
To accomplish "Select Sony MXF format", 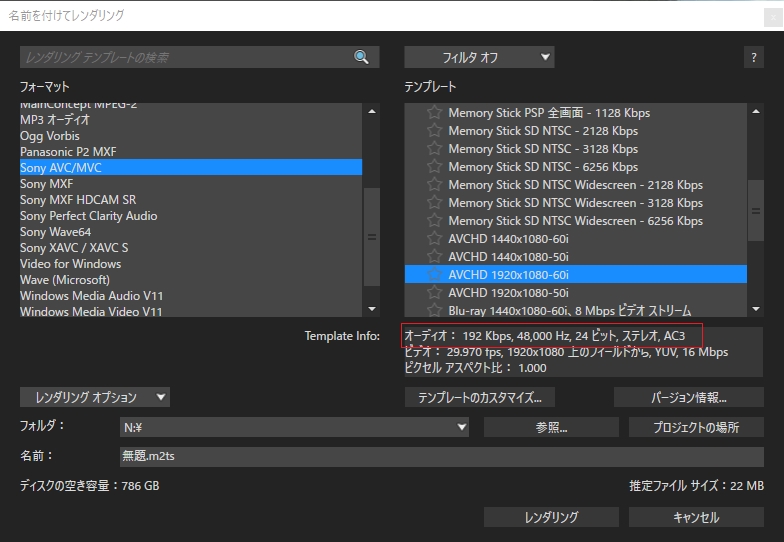I will pos(190,184).
